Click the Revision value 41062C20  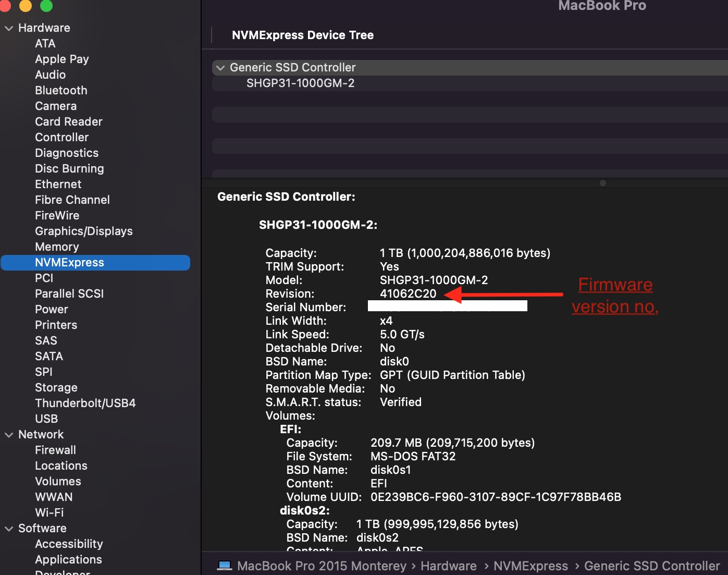point(408,294)
